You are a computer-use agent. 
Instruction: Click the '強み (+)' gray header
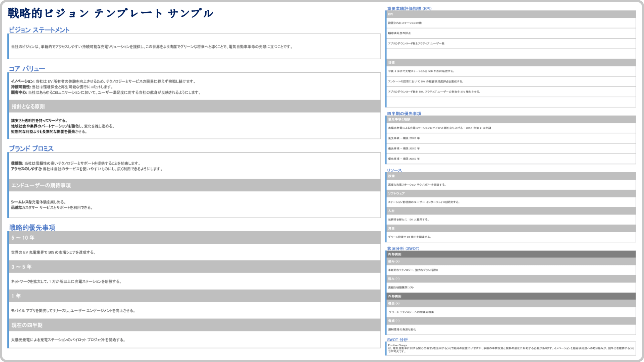pos(511,261)
